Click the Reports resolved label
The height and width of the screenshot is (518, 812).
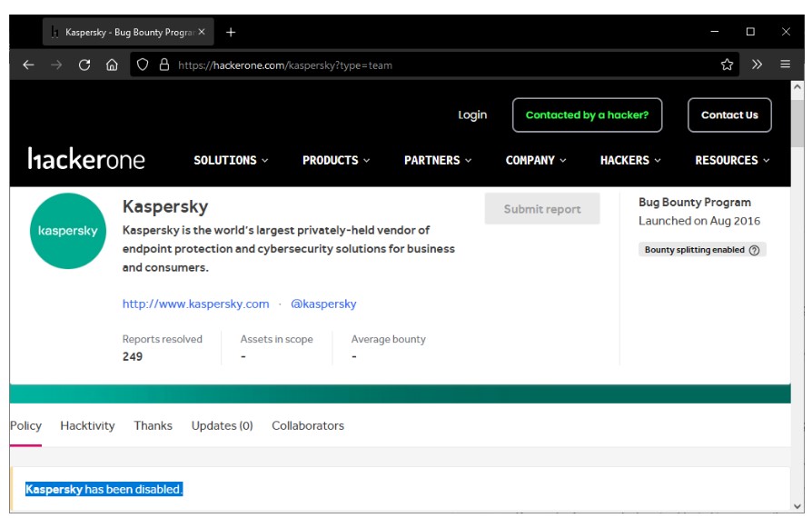[x=162, y=339]
